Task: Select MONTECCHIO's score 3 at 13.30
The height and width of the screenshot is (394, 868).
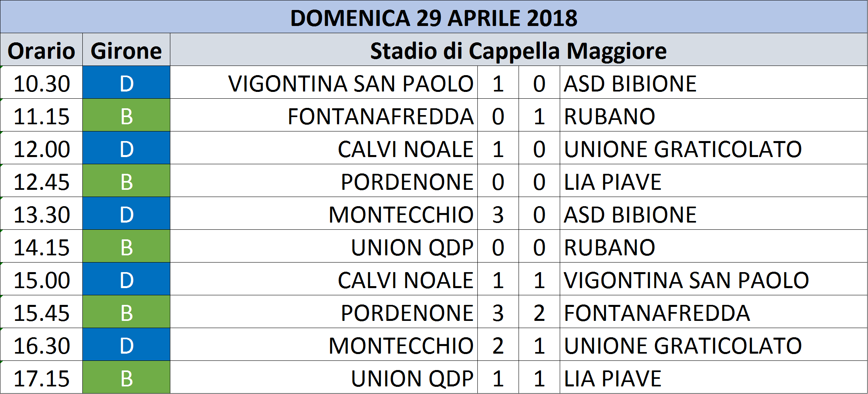Action: 498,213
